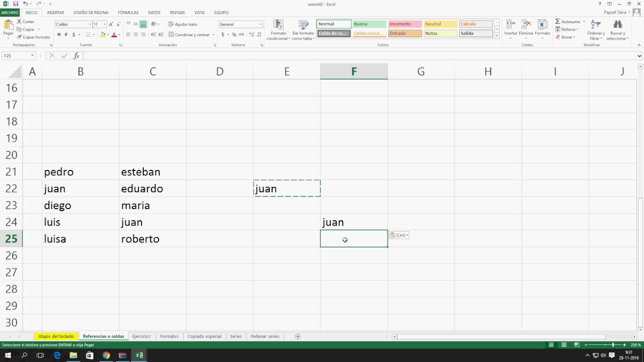Screen dimensions: 644x362
Task: Open the Calibri font name dropdown
Action: (x=90, y=24)
